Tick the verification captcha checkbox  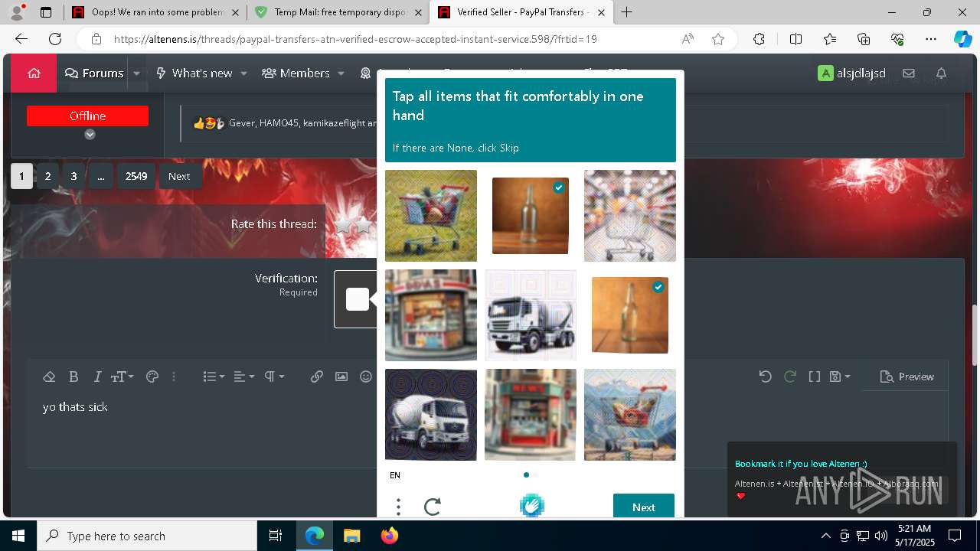click(358, 299)
